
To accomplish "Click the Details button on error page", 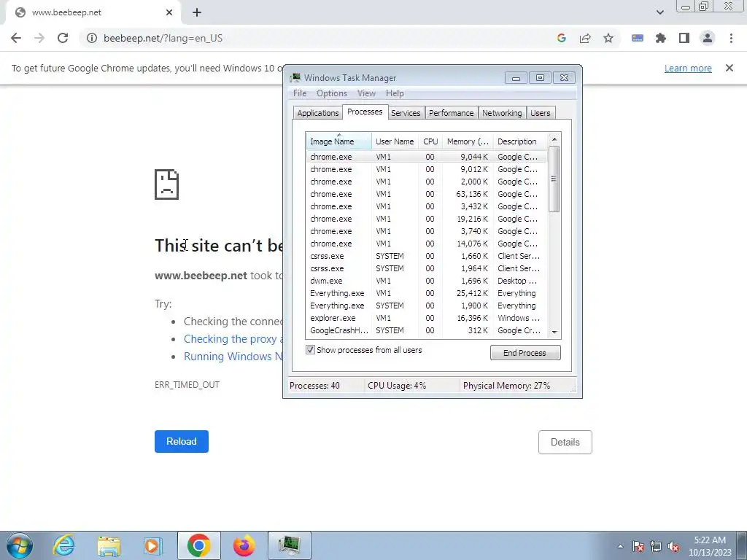I will point(565,442).
